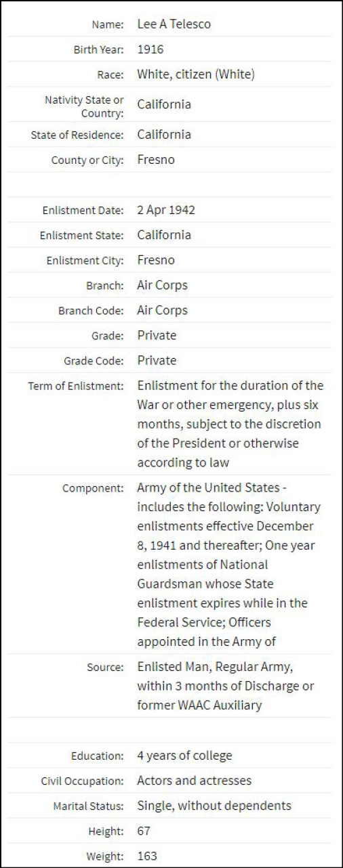This screenshot has width=343, height=868.
Task: Select Enlistment Date 2 Apr 1942
Action: point(166,210)
